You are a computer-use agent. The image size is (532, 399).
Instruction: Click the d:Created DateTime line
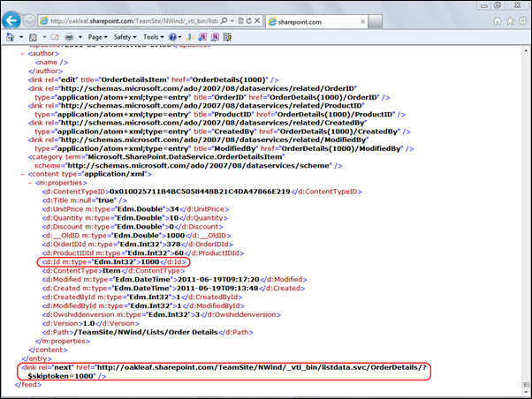(173, 289)
